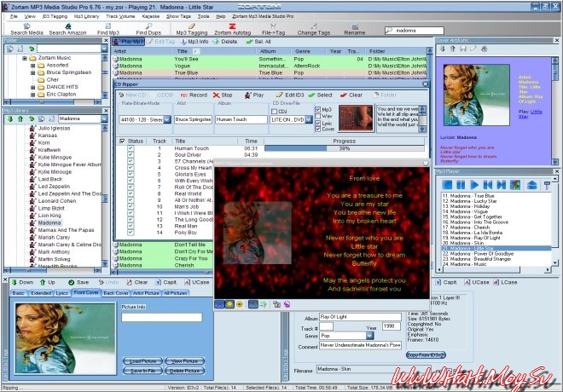Open the Genre Pop dropdown
The width and height of the screenshot is (563, 392).
369,336
